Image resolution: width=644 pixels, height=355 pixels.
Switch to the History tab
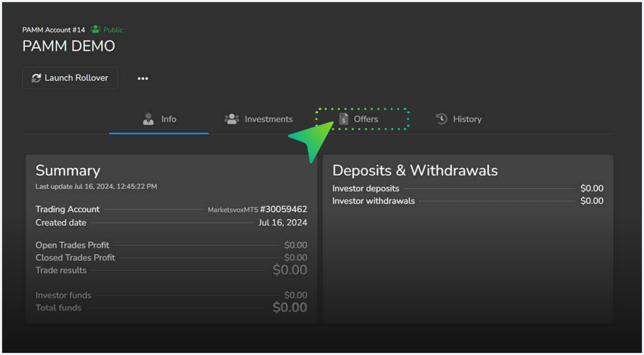click(458, 119)
